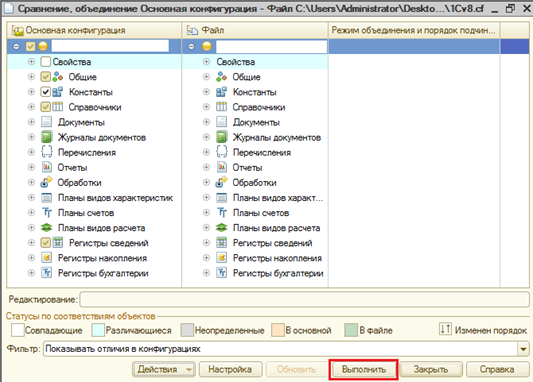This screenshot has width=533, height=382.
Task: Expand Документы in the left tree
Action: point(31,122)
